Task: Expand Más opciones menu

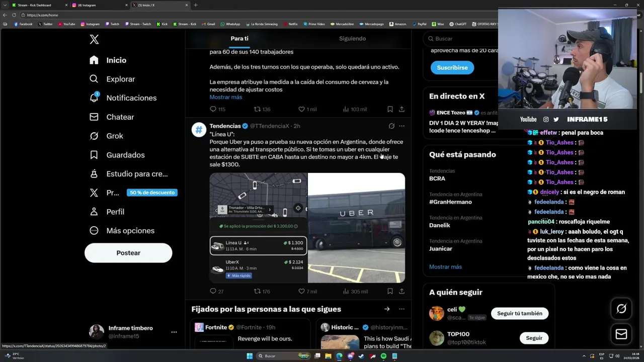Action: tap(122, 231)
